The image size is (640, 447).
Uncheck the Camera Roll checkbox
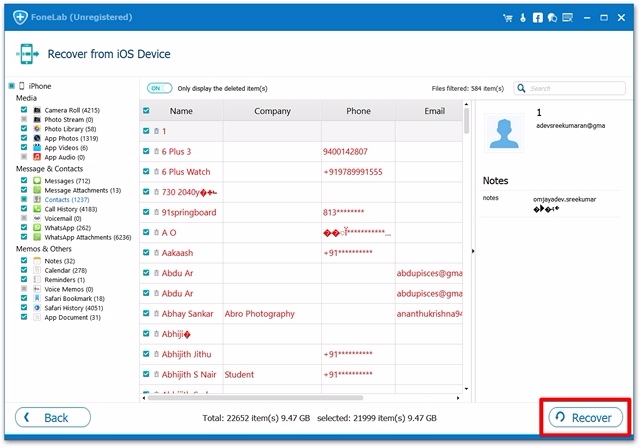coord(24,110)
